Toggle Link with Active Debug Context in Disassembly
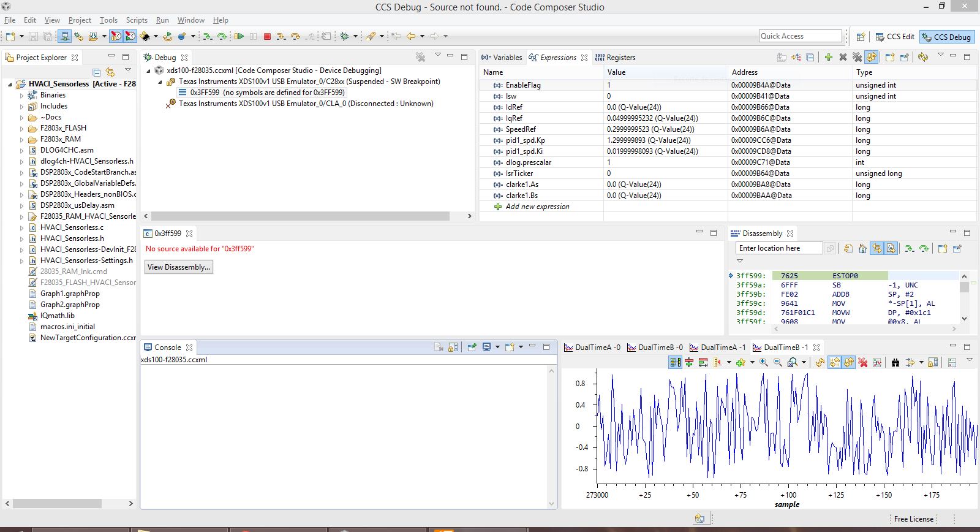980x532 pixels. [x=877, y=248]
